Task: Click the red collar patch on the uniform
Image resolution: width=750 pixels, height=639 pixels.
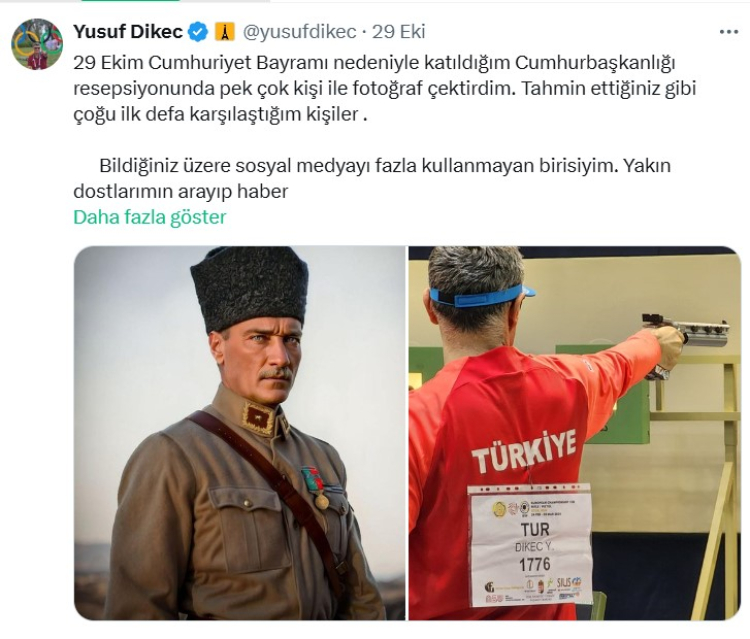Action: 258,419
